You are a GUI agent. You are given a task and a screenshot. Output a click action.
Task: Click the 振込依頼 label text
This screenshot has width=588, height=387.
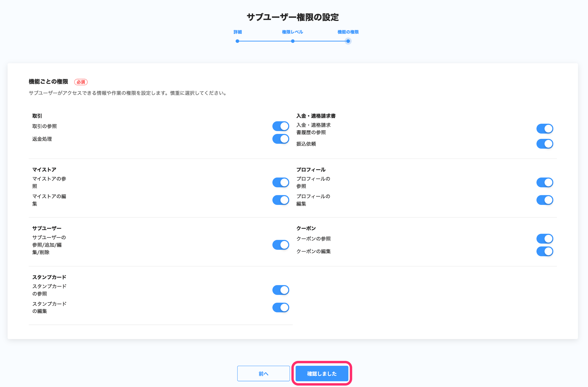coord(306,144)
